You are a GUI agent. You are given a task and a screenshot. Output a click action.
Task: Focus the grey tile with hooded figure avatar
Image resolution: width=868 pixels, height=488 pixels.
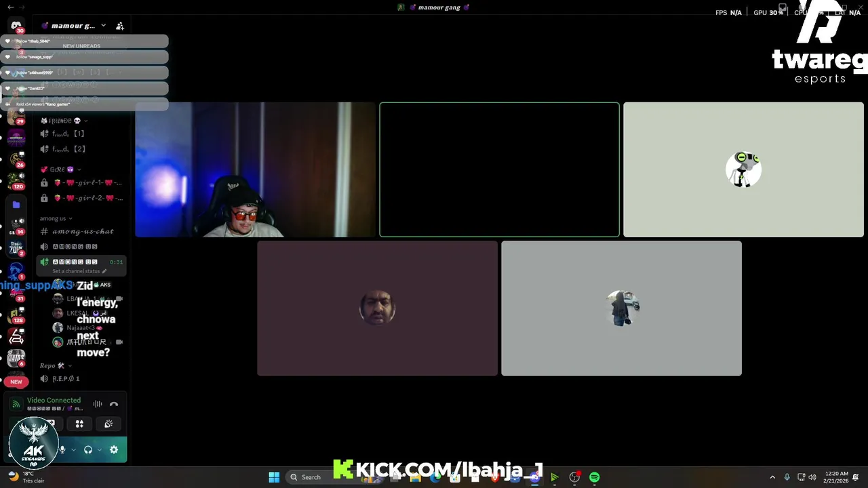pyautogui.click(x=621, y=308)
